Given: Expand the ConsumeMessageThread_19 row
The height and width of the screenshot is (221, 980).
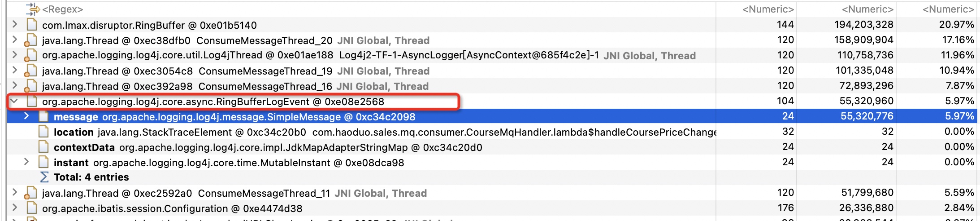Looking at the screenshot, I should [x=15, y=71].
